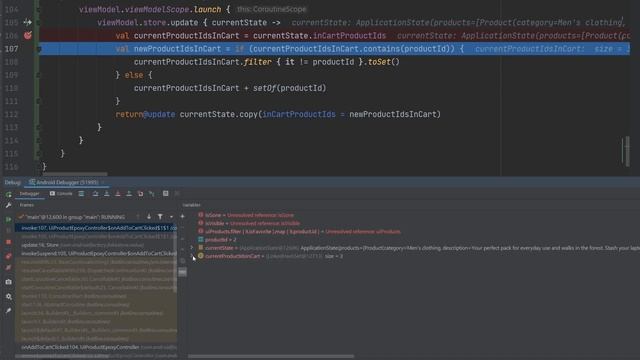Open the View Breakpoints dialog
This screenshot has width=640, height=360.
point(9,256)
